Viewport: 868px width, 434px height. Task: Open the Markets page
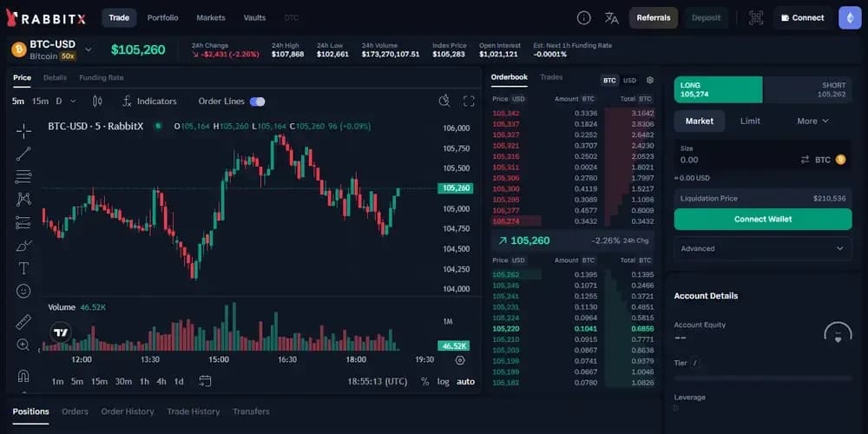211,17
